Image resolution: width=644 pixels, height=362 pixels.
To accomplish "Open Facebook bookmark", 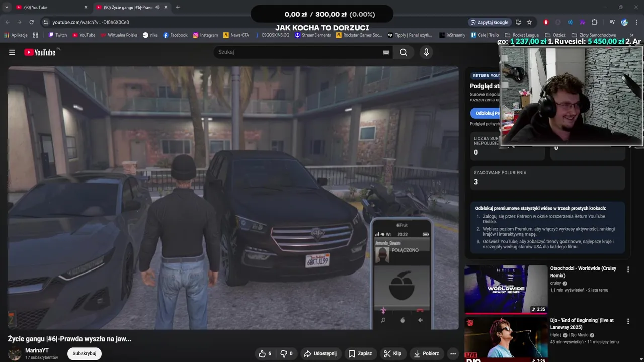I will (175, 35).
